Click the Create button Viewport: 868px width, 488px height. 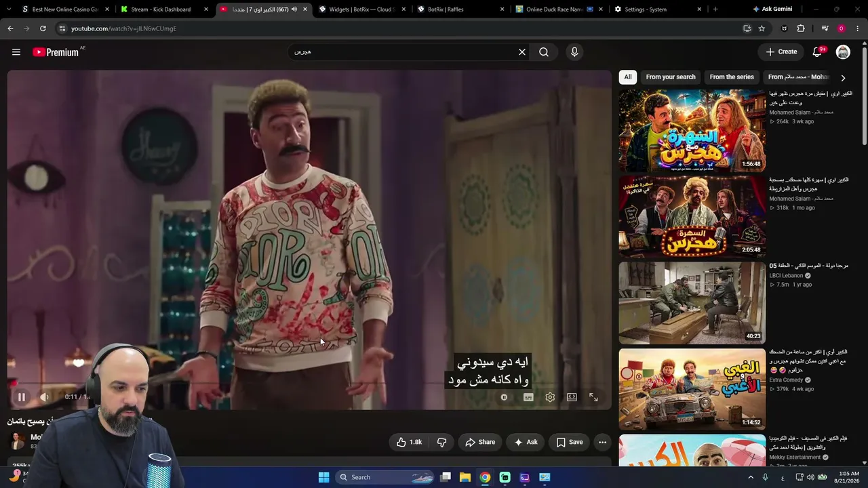coord(781,52)
